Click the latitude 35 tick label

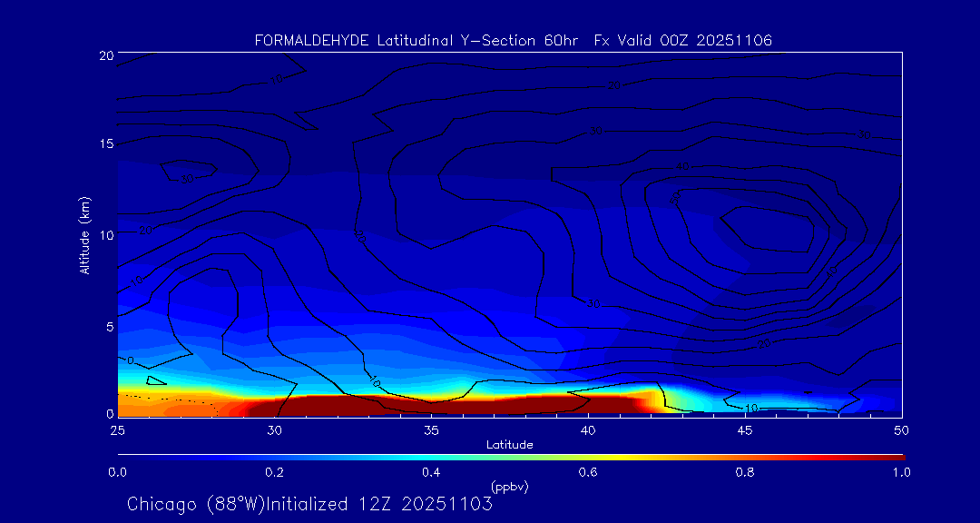coord(432,429)
